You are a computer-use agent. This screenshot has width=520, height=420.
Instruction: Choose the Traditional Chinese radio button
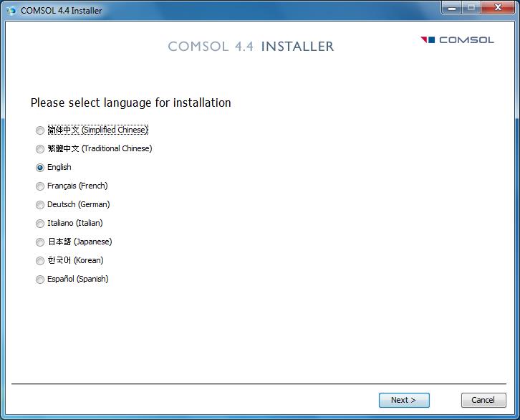40,149
